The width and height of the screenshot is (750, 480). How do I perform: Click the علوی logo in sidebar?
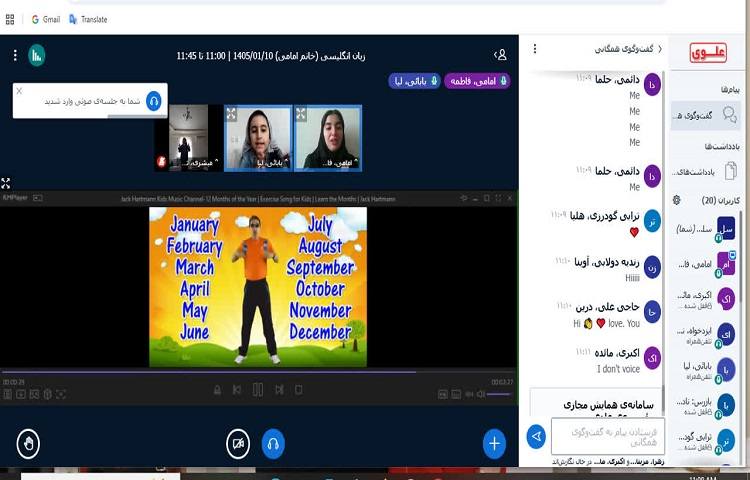coord(708,53)
